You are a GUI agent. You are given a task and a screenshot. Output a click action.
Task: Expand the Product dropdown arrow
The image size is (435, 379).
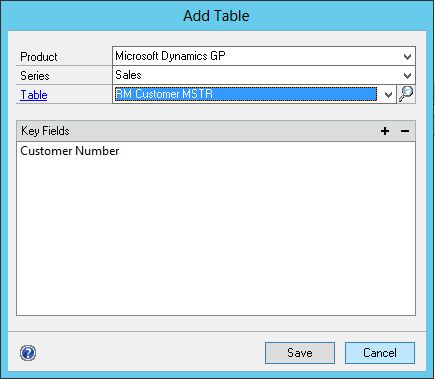[407, 57]
